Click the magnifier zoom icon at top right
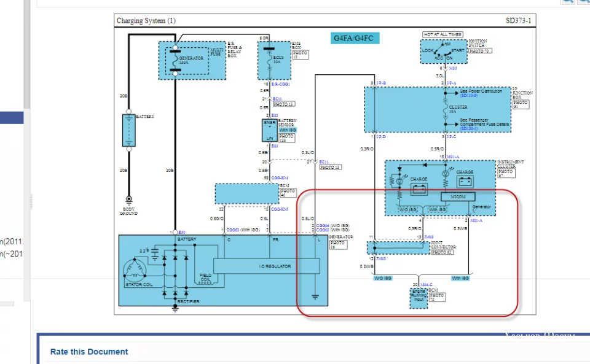The width and height of the screenshot is (590, 364). pos(567,1)
